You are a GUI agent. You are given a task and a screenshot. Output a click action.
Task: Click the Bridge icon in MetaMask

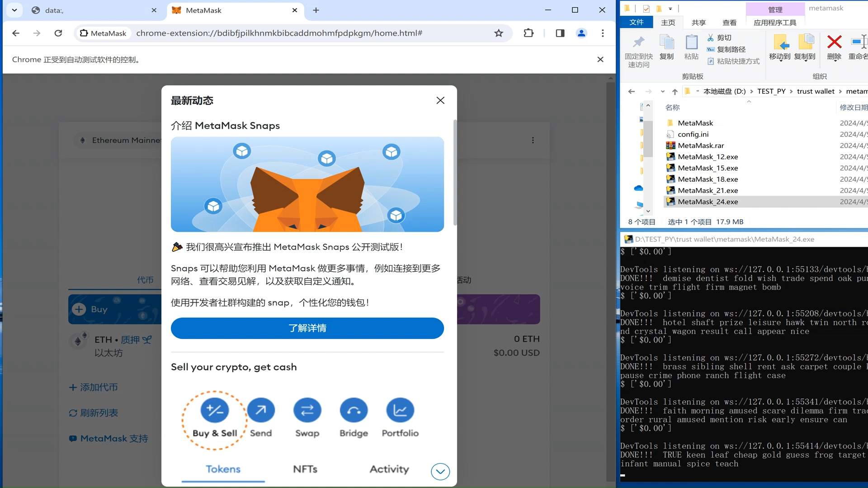[x=352, y=411]
